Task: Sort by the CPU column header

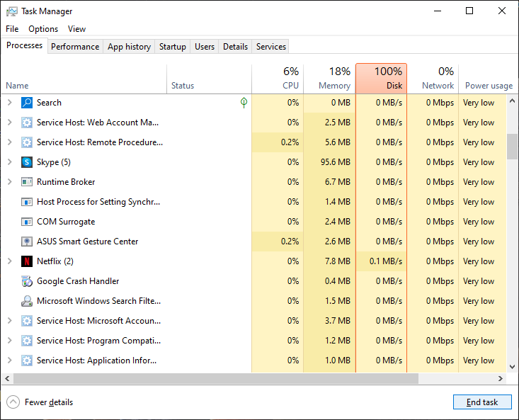Action: pyautogui.click(x=278, y=79)
